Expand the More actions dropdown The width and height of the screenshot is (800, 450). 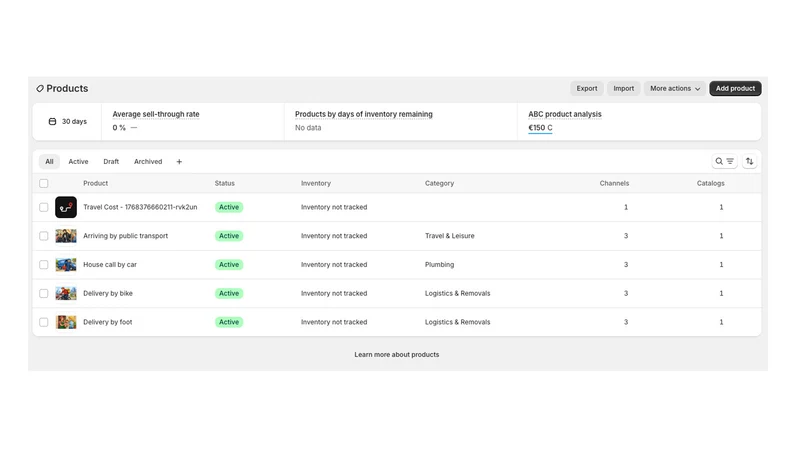(x=674, y=88)
